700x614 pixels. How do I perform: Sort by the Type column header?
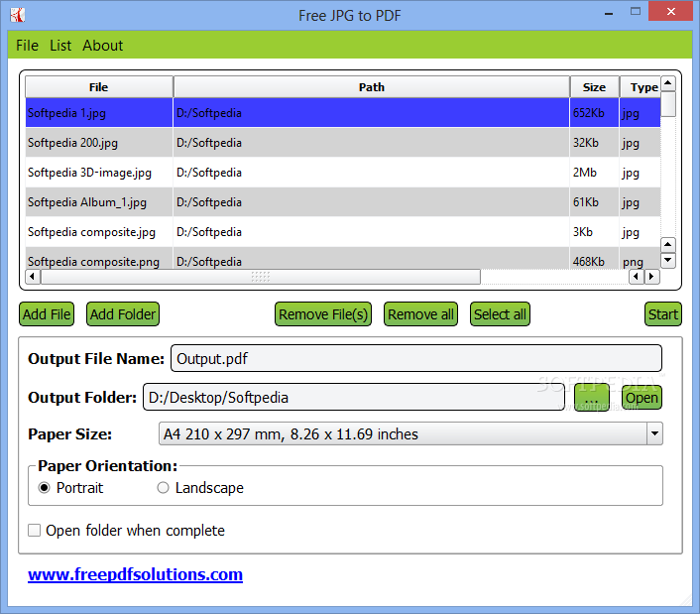pyautogui.click(x=641, y=87)
